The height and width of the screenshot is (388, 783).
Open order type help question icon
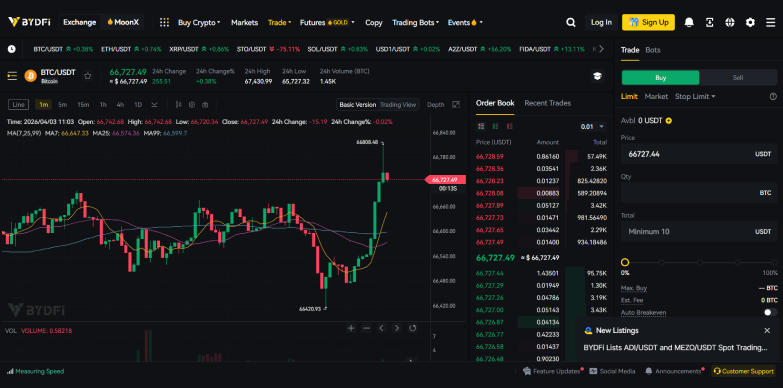[x=773, y=96]
